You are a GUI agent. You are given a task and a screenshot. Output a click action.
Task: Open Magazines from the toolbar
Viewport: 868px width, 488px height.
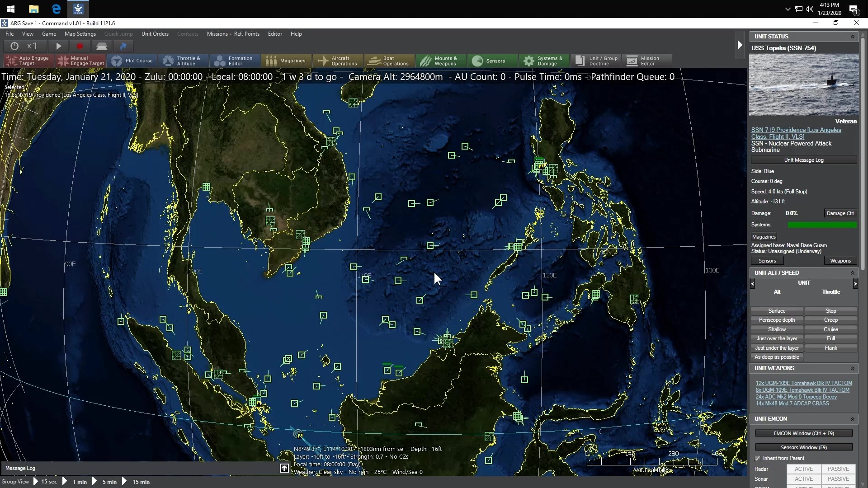click(x=286, y=61)
